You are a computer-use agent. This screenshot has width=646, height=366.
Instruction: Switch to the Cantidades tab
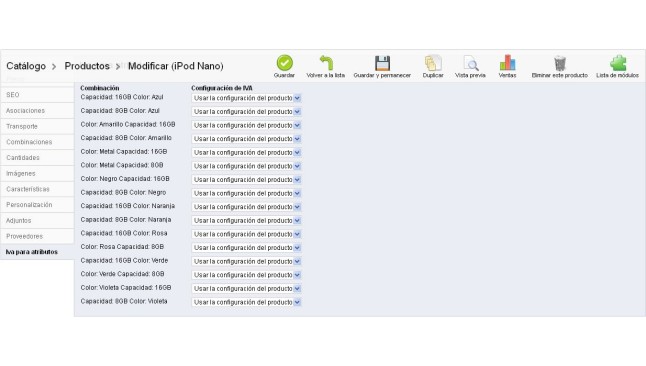tap(37, 157)
